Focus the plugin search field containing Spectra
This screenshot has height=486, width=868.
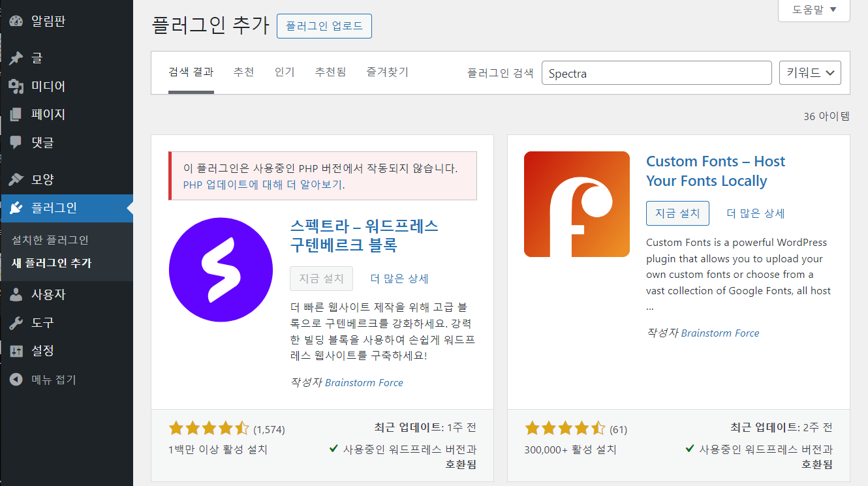[657, 73]
